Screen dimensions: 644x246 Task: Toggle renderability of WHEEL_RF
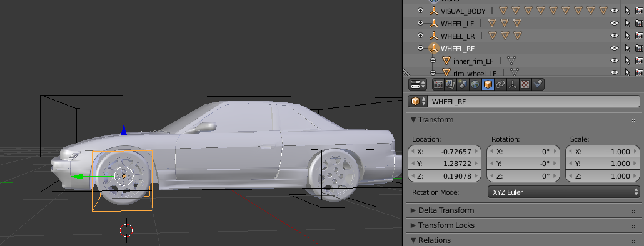(639, 48)
